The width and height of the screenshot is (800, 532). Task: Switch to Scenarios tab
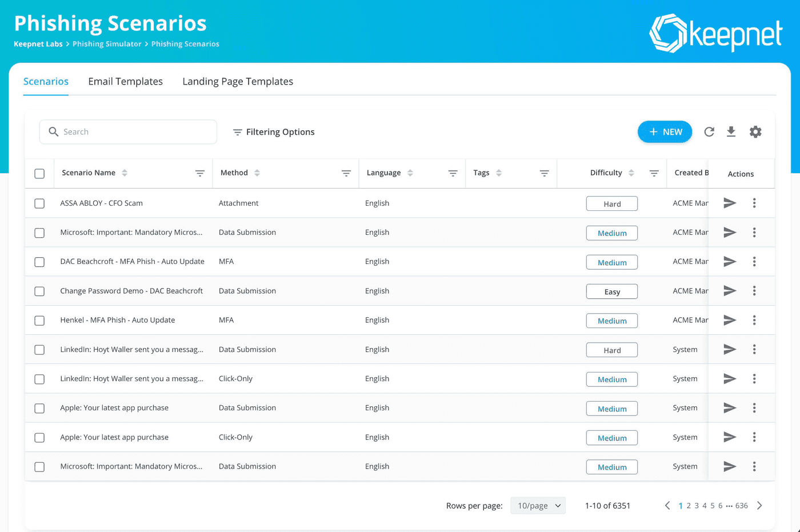[46, 81]
